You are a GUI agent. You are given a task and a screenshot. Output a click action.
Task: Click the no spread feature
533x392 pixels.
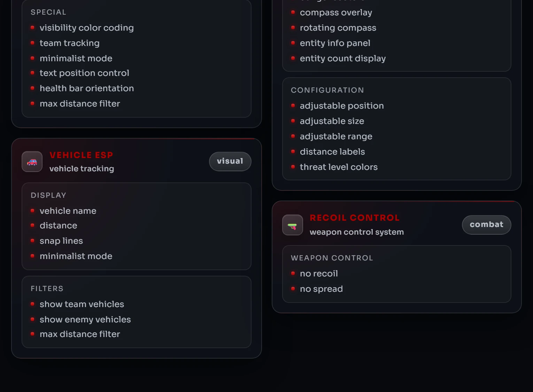pos(321,289)
